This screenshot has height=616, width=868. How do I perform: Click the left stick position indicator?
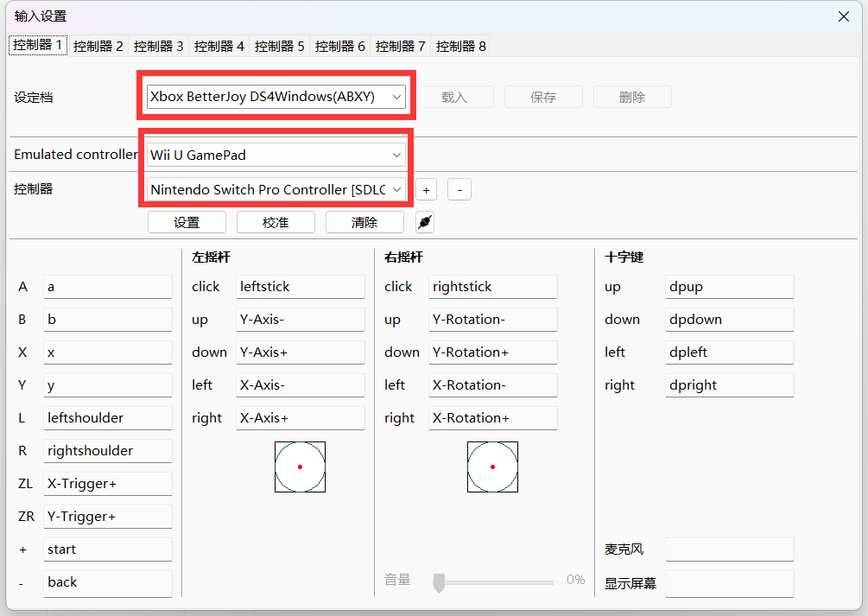(x=300, y=467)
